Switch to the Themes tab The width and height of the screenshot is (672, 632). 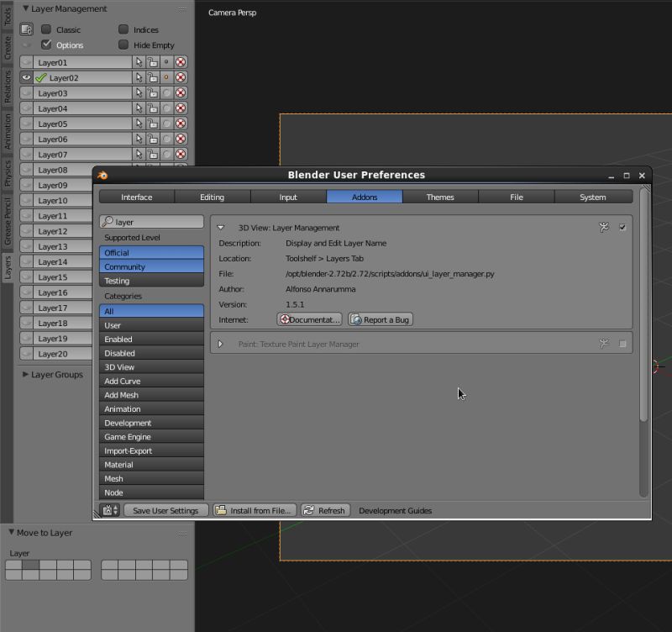pos(440,197)
